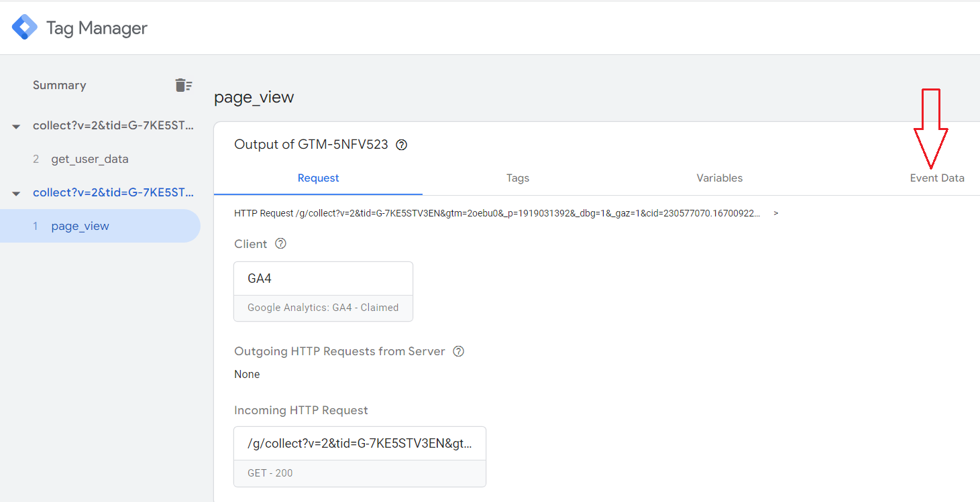Image resolution: width=980 pixels, height=502 pixels.
Task: Select Summary in the left sidebar
Action: [x=59, y=85]
